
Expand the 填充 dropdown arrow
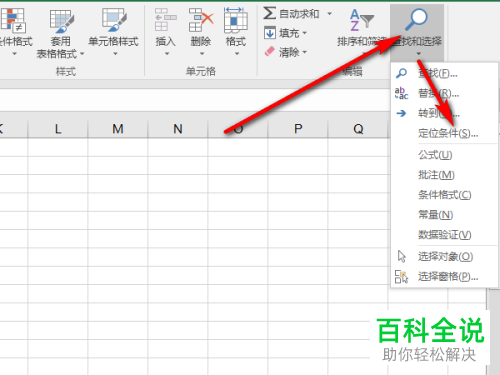(304, 33)
